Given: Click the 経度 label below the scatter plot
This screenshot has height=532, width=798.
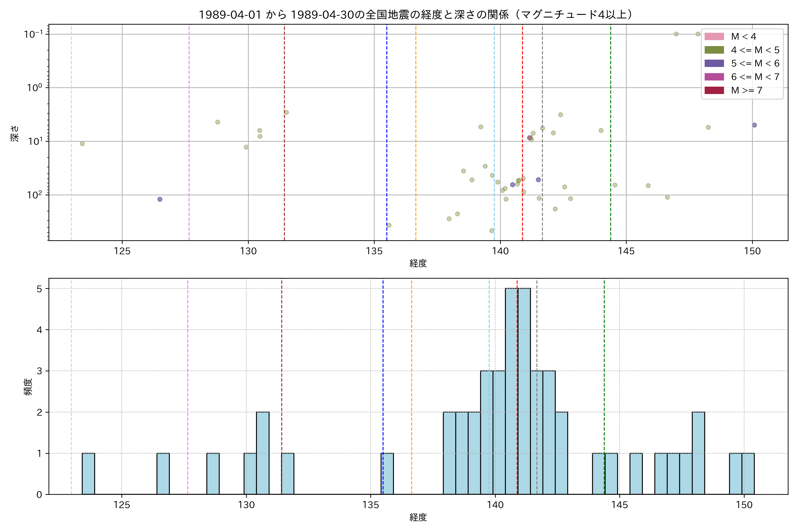Looking at the screenshot, I should [418, 263].
